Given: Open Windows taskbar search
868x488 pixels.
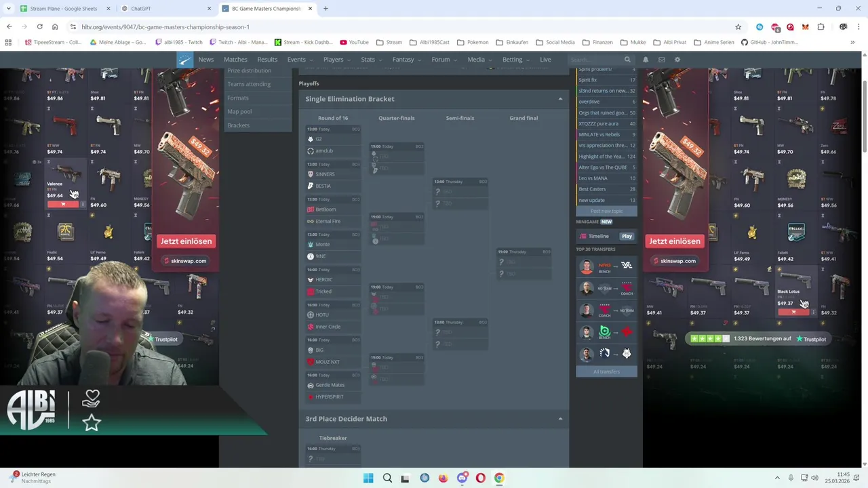Looking at the screenshot, I should pyautogui.click(x=387, y=478).
